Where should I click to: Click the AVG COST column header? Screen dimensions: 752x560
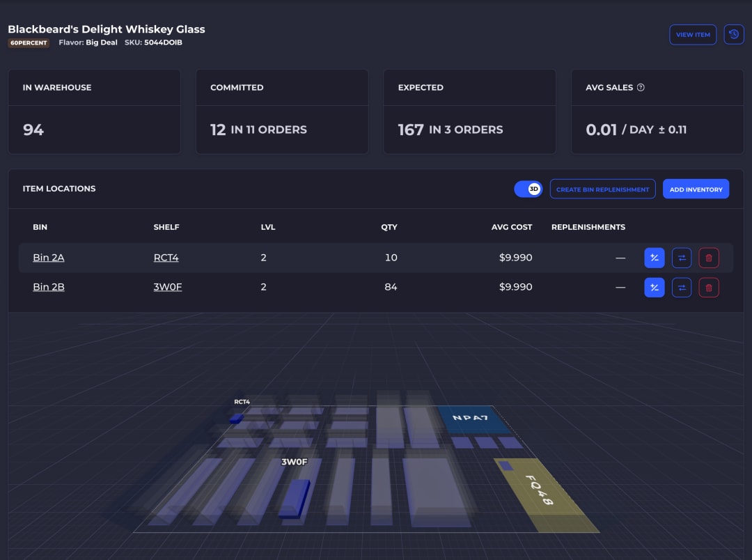coord(512,227)
